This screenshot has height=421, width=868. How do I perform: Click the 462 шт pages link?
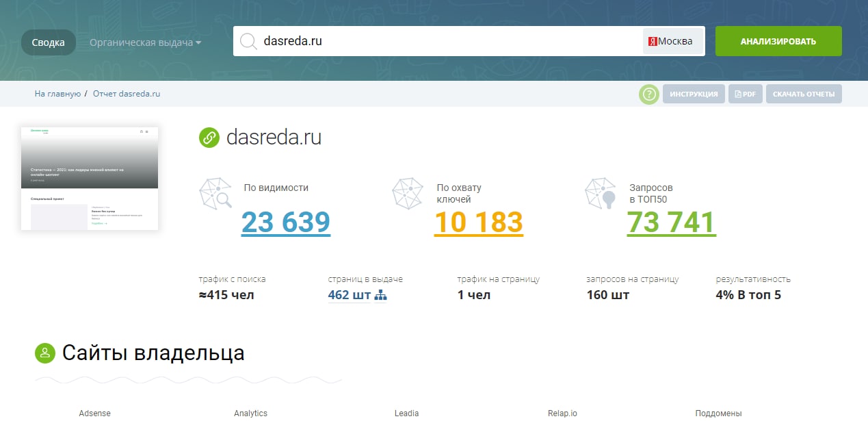pyautogui.click(x=350, y=296)
